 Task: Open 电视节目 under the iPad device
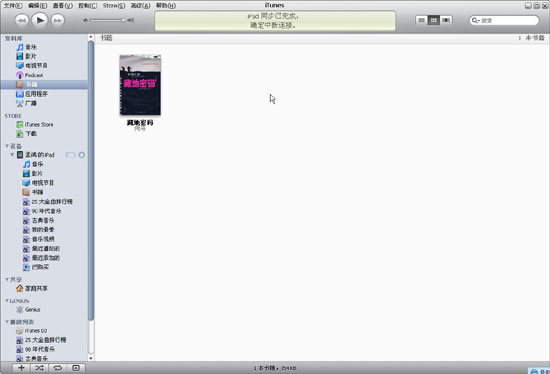click(38, 183)
